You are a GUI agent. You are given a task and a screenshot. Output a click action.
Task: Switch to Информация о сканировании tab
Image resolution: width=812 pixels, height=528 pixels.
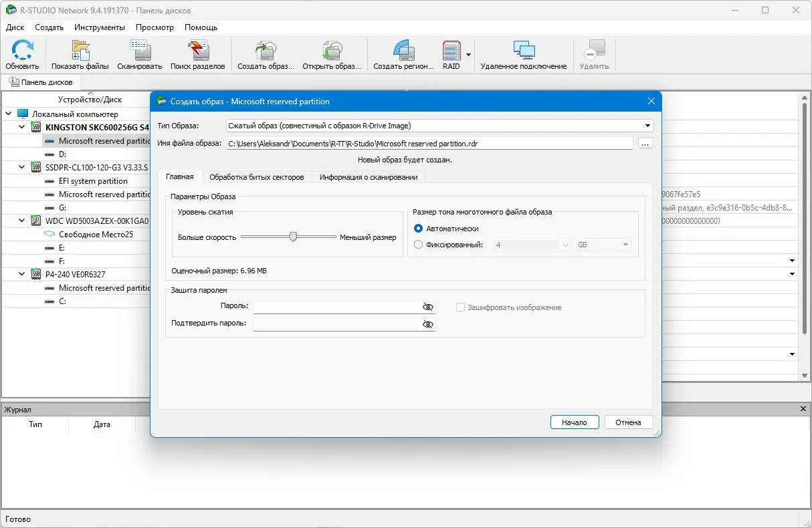(369, 177)
